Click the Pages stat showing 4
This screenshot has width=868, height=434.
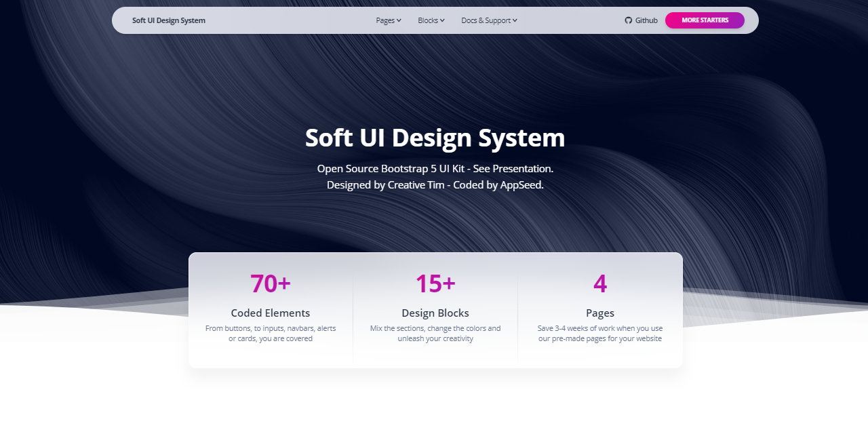click(x=599, y=283)
